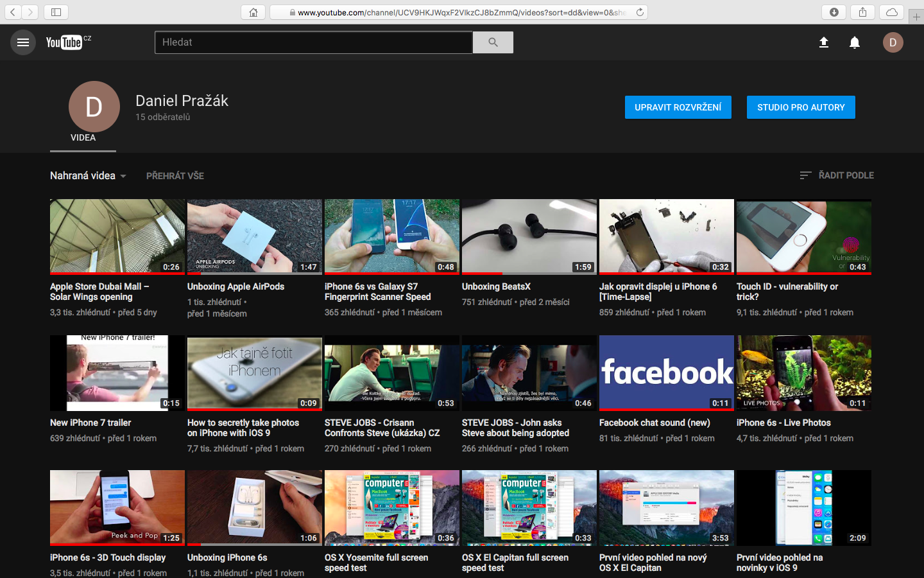Screen dimensions: 924x578
Task: Open New iPhone 7 trailer thumbnail
Action: click(117, 373)
